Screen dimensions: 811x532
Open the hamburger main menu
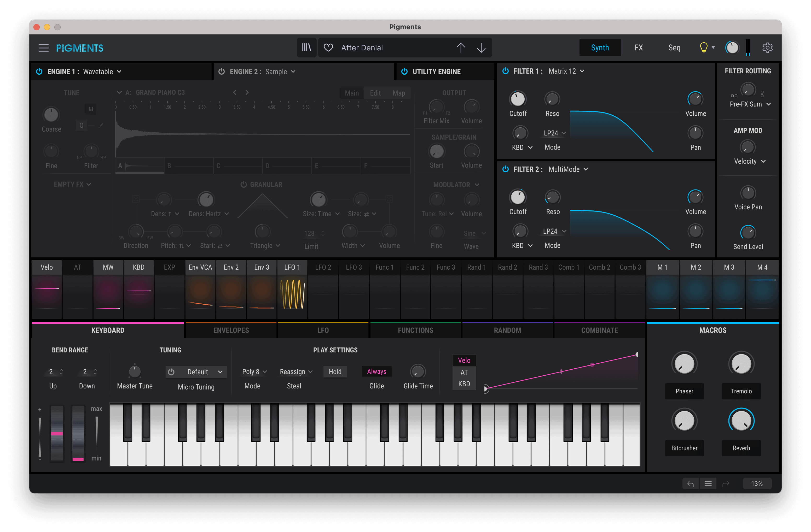(x=44, y=48)
